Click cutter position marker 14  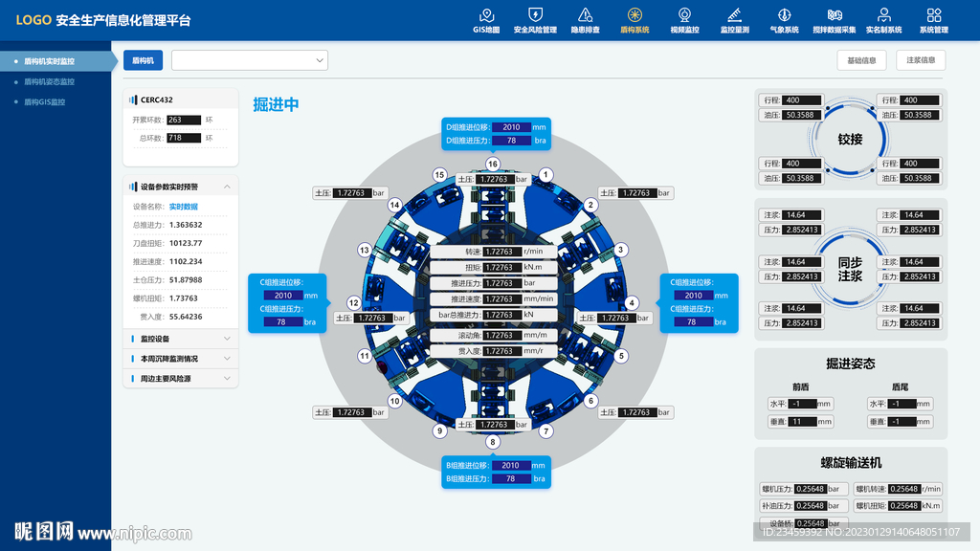click(394, 205)
